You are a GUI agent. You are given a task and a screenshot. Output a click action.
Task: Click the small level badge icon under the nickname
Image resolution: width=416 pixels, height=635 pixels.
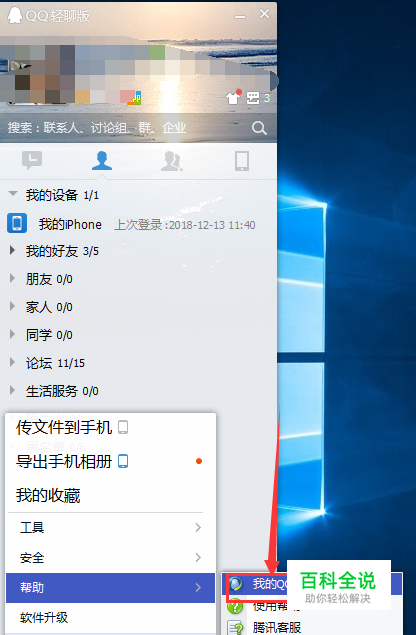click(135, 98)
